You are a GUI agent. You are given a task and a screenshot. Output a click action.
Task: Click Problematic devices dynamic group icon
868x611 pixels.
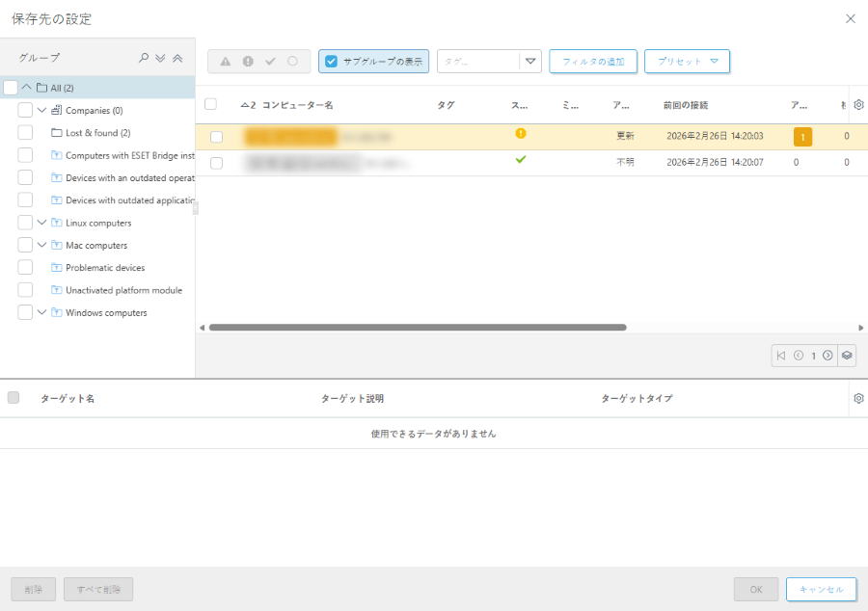coord(57,268)
